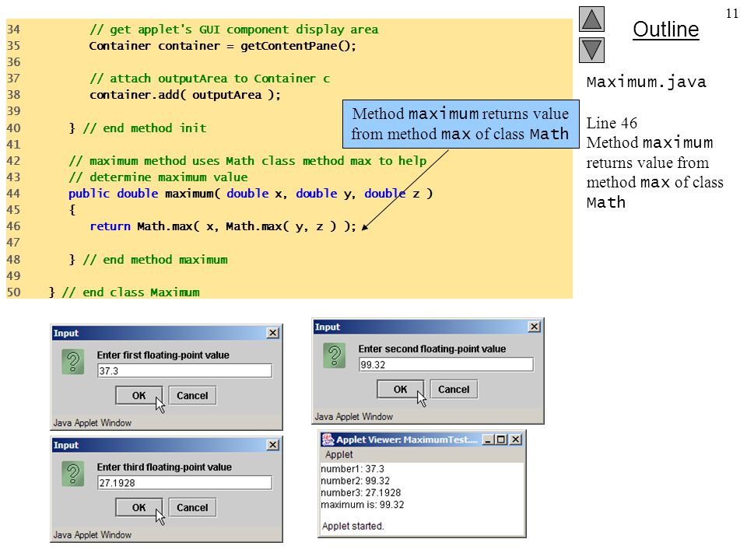
Task: Close the first floating-point Input dialog
Action: (x=273, y=333)
